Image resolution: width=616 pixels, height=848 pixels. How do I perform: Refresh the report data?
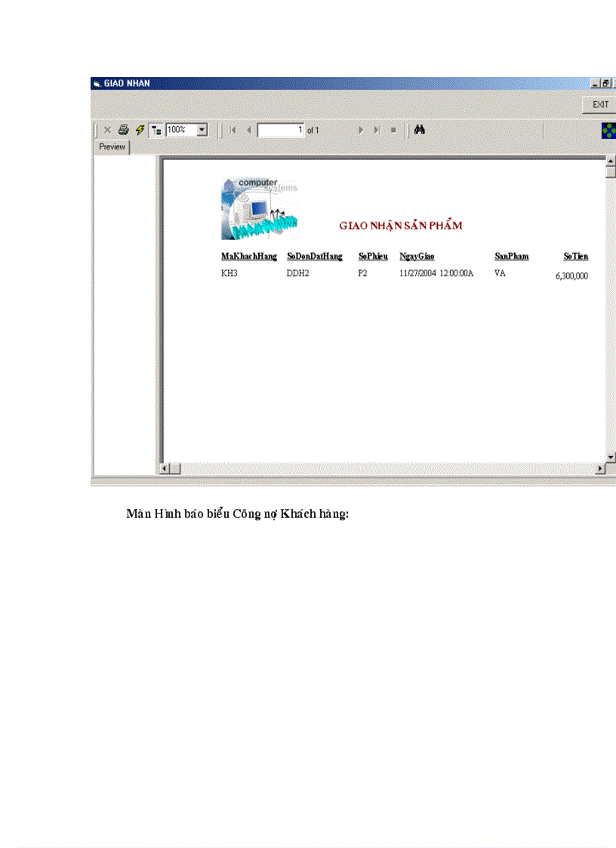138,129
